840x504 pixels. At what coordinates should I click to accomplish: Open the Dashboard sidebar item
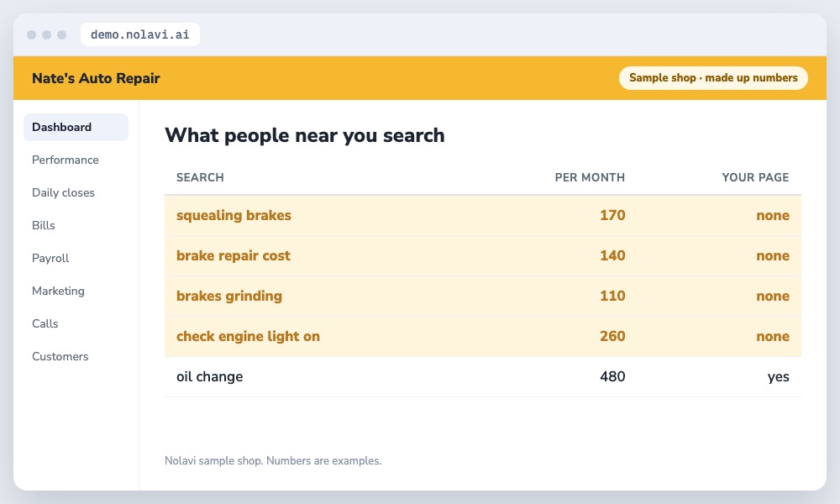[x=76, y=127]
